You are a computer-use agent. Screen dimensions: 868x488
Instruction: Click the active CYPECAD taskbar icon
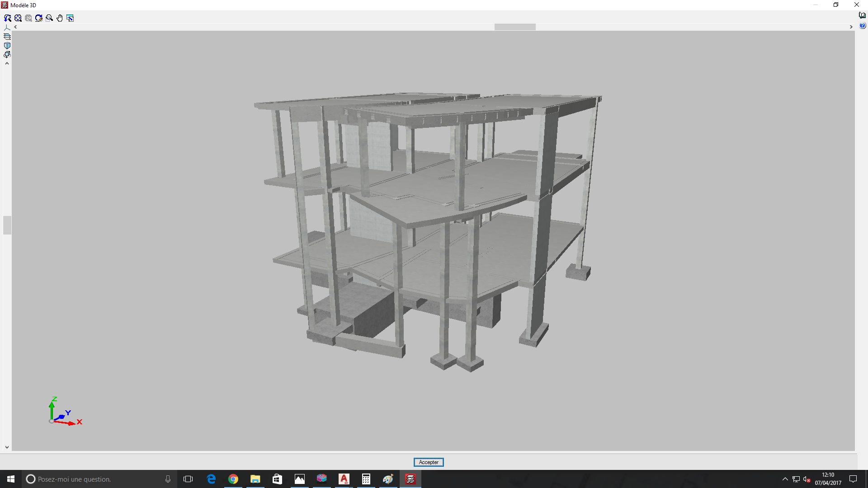(x=410, y=479)
